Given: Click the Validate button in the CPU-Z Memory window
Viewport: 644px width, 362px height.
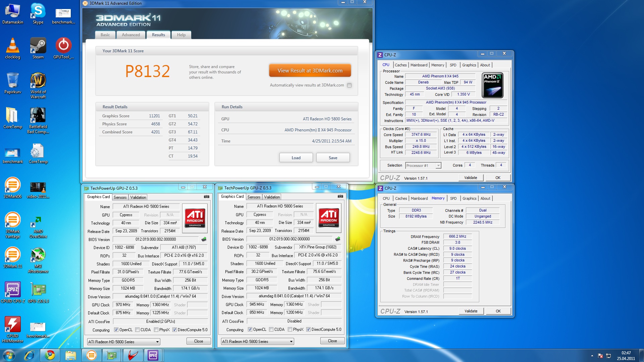Looking at the screenshot, I should (x=471, y=311).
